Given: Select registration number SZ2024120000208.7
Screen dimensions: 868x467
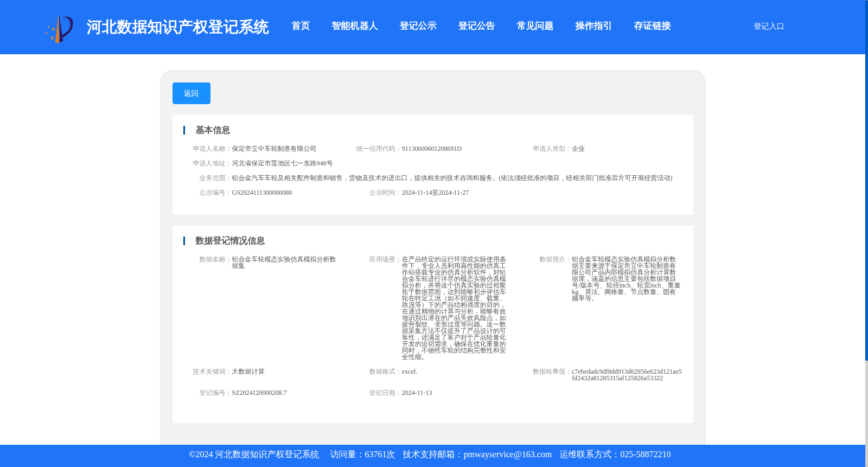Looking at the screenshot, I should point(259,393).
